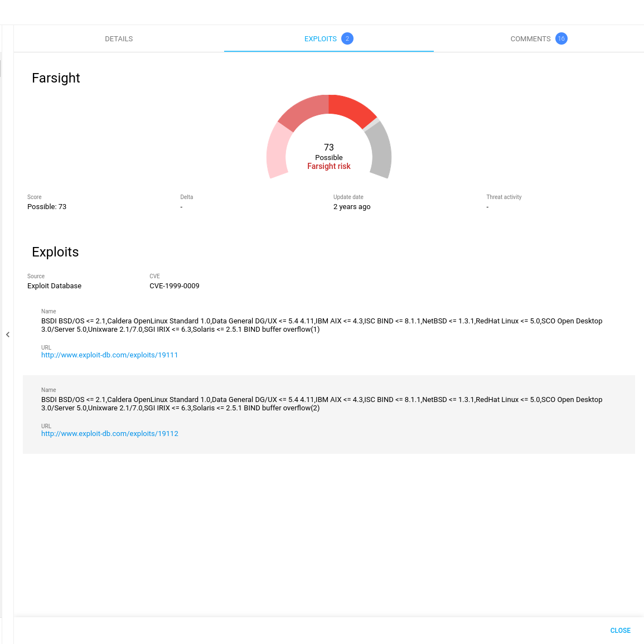Click the '2 years ago' update date
644x644 pixels.
pos(352,207)
